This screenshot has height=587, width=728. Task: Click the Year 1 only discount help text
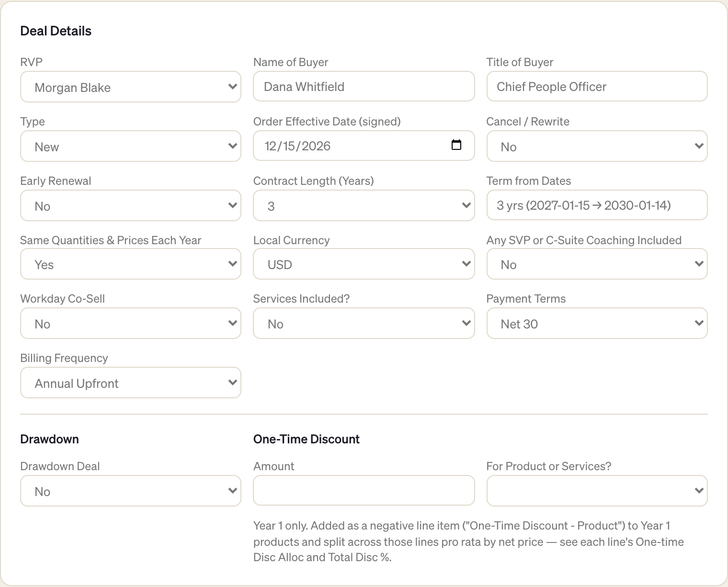tap(468, 542)
